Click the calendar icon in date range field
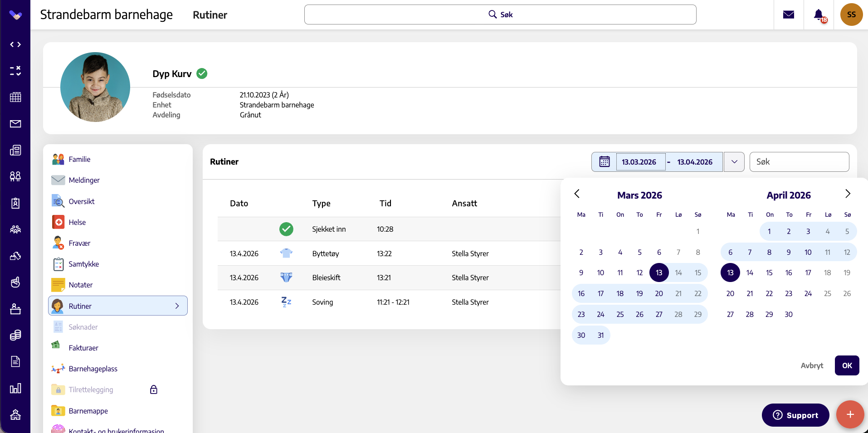 pos(604,162)
